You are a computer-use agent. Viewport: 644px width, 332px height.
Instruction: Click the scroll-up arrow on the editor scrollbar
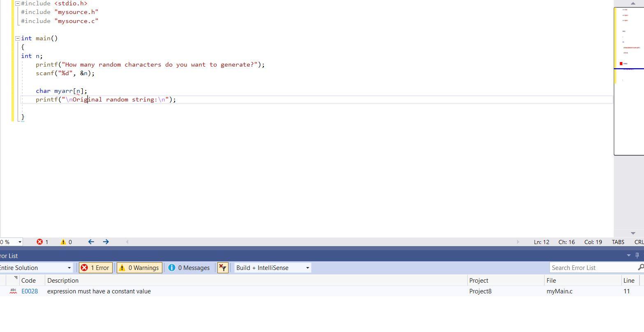(x=633, y=3)
